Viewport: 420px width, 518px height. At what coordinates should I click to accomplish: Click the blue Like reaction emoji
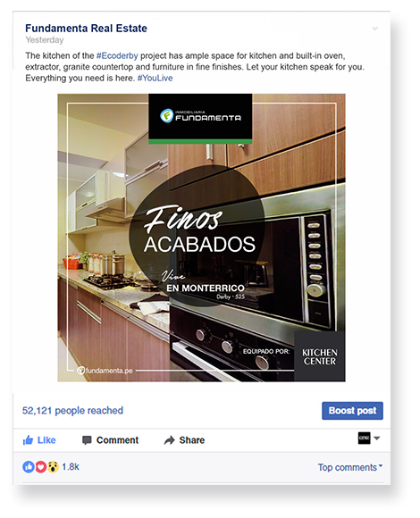click(29, 467)
